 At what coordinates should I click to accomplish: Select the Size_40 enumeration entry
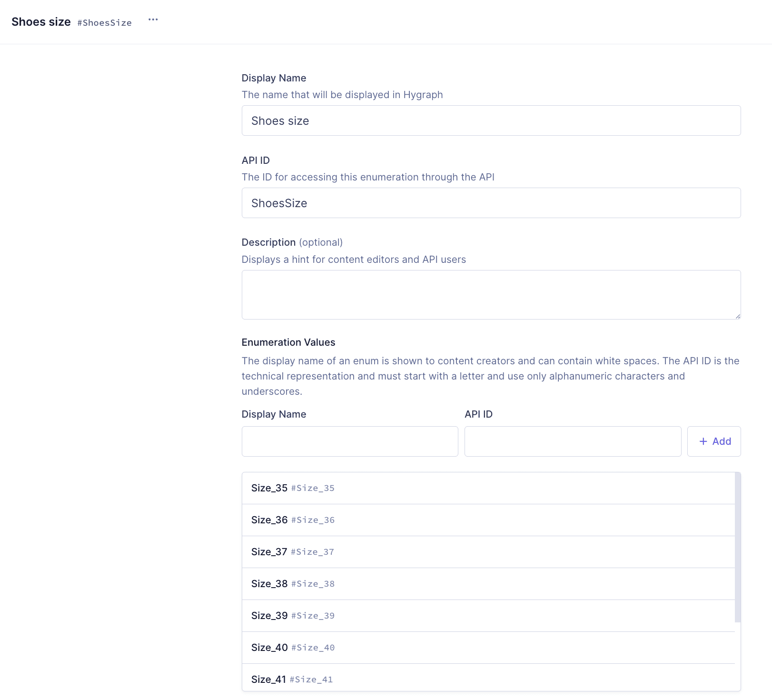point(488,648)
